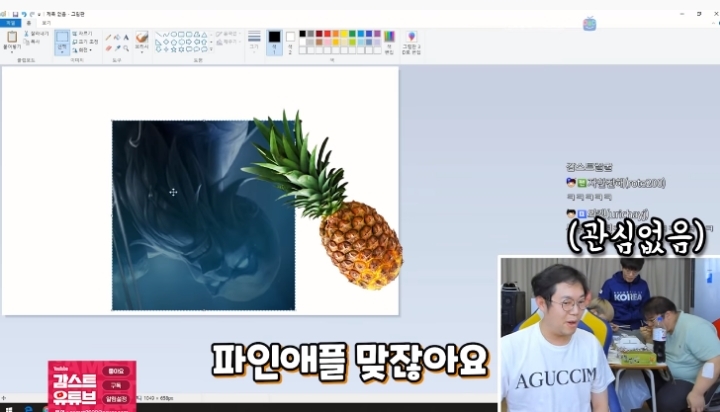Image resolution: width=720 pixels, height=412 pixels.
Task: Open the 파일 (File) menu tab
Action: click(10, 23)
